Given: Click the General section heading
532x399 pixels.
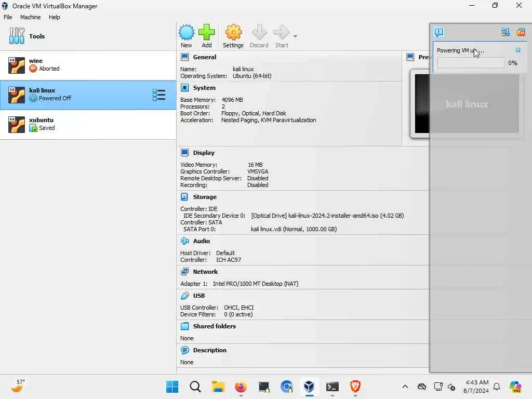Looking at the screenshot, I should click(205, 57).
